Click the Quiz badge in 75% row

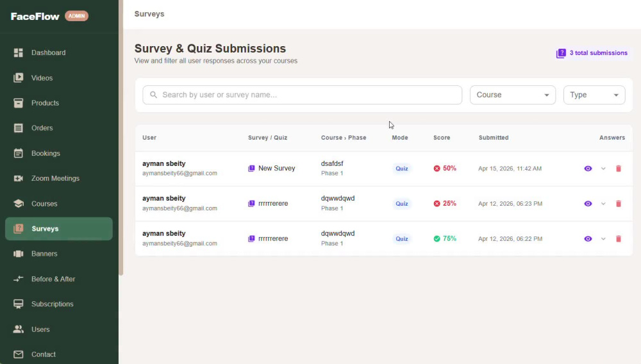coord(401,238)
